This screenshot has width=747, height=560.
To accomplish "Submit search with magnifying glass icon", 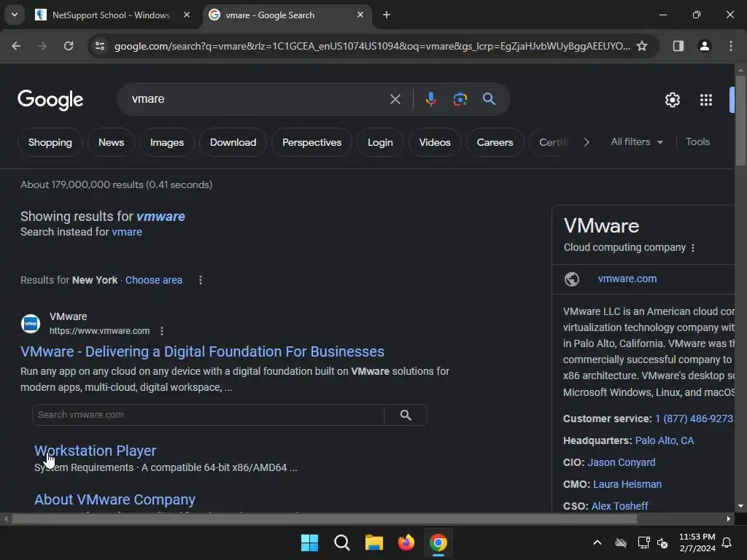I will (489, 99).
